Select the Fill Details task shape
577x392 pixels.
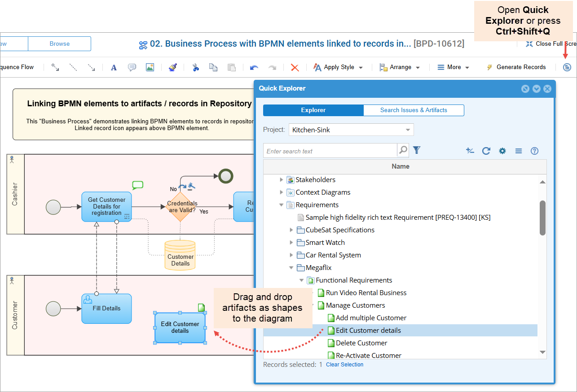pyautogui.click(x=106, y=309)
